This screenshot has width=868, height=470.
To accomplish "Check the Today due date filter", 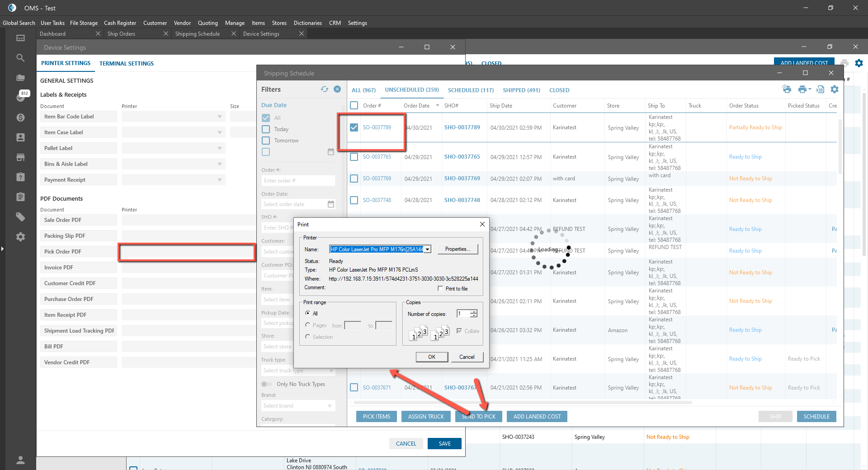I will [266, 129].
